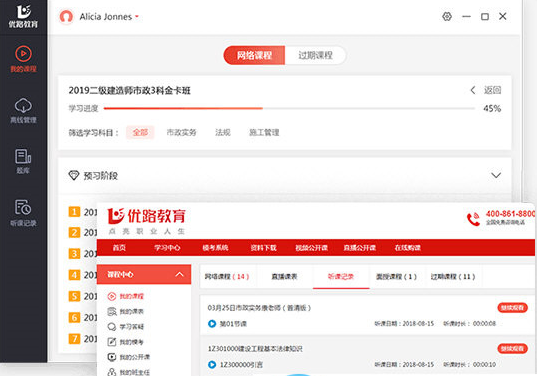
Task: Click the red phone hotline icon
Action: 473,219
